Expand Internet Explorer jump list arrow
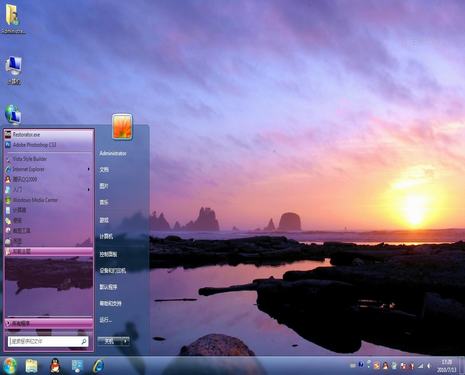Viewport: 465px width, 375px height. coord(89,169)
